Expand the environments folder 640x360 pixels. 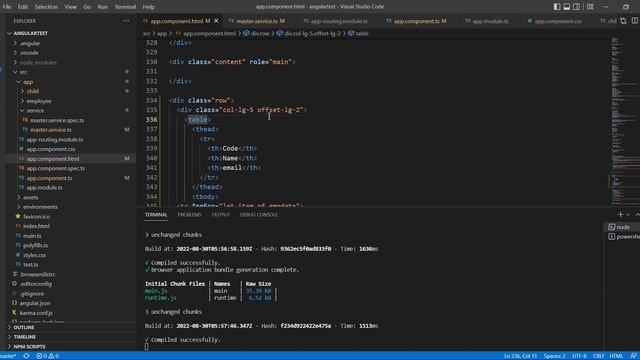40,207
